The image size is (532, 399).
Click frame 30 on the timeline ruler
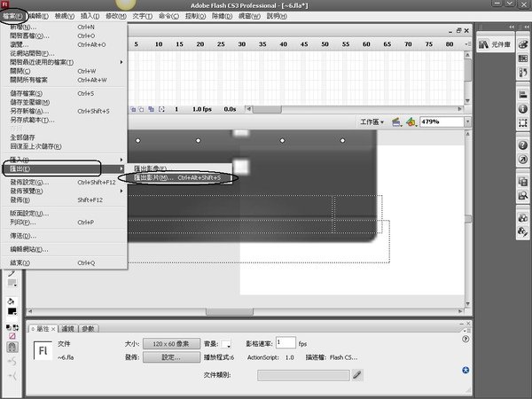(x=241, y=44)
